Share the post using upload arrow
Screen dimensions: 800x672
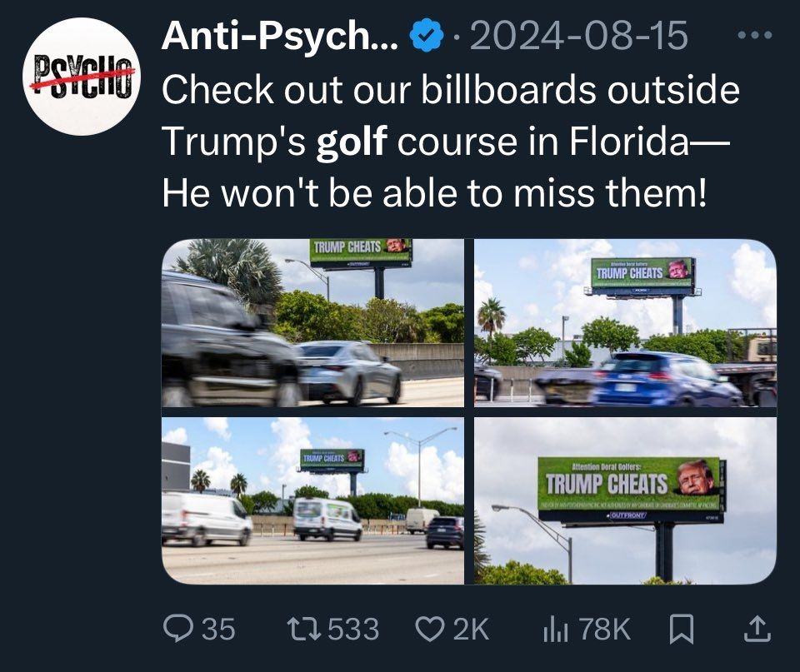click(757, 629)
